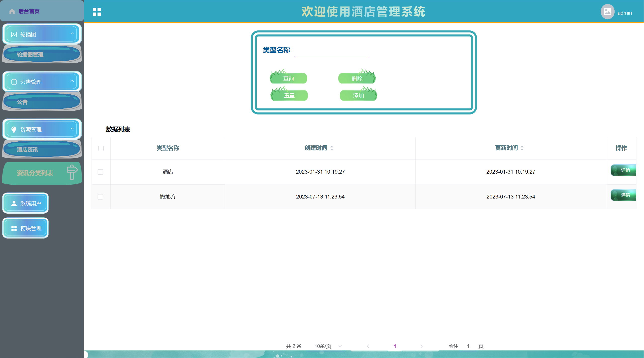Click the info icon on 公告管理 menu
The width and height of the screenshot is (644, 358).
point(14,82)
